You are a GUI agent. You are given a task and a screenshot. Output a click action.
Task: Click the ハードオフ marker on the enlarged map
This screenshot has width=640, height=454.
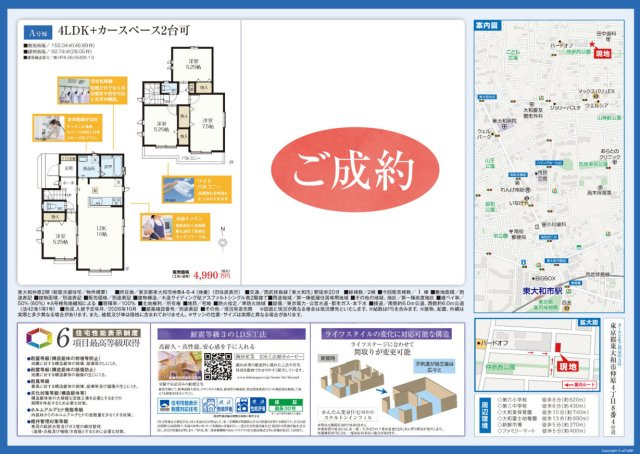coord(479,343)
